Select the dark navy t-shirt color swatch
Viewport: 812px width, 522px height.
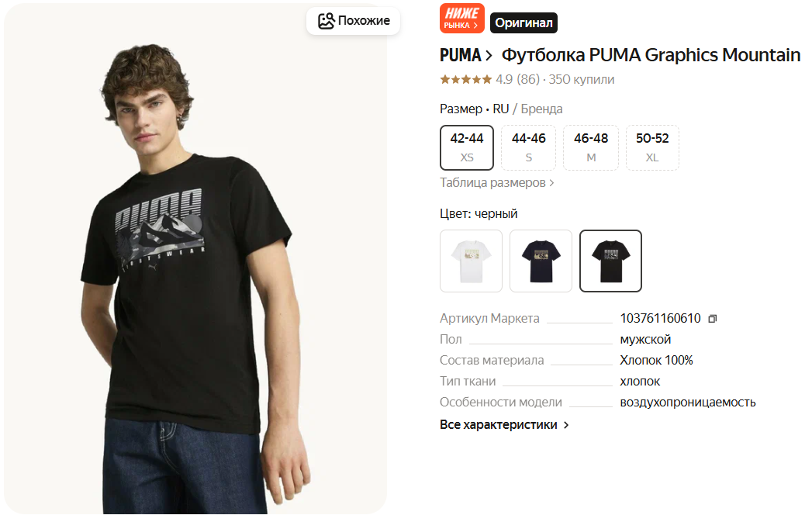[x=541, y=261]
